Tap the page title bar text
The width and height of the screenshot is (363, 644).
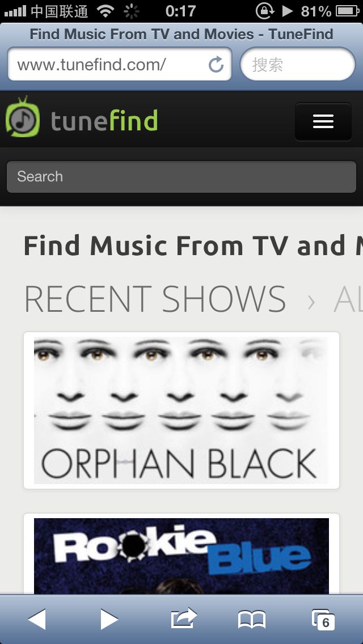(x=181, y=34)
